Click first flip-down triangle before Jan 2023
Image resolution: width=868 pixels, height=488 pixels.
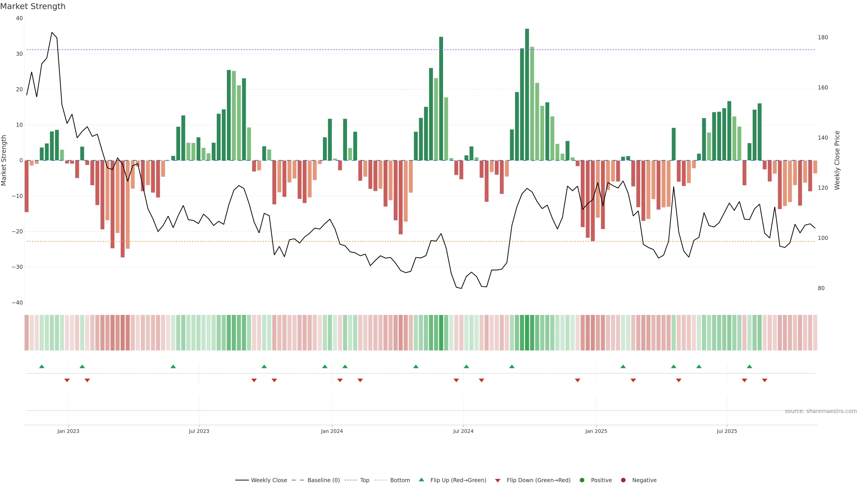[x=67, y=380]
